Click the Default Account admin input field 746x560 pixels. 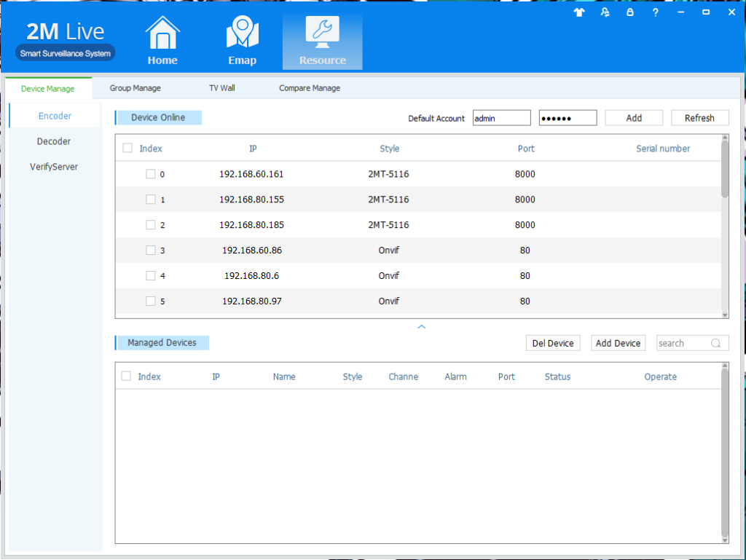tap(501, 117)
